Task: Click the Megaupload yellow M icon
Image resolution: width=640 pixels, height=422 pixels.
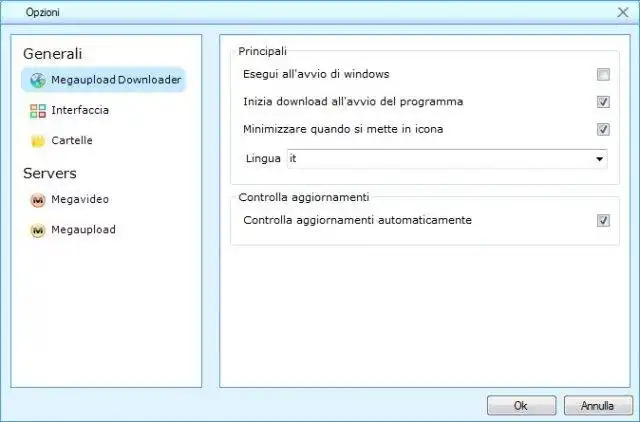Action: coord(38,230)
